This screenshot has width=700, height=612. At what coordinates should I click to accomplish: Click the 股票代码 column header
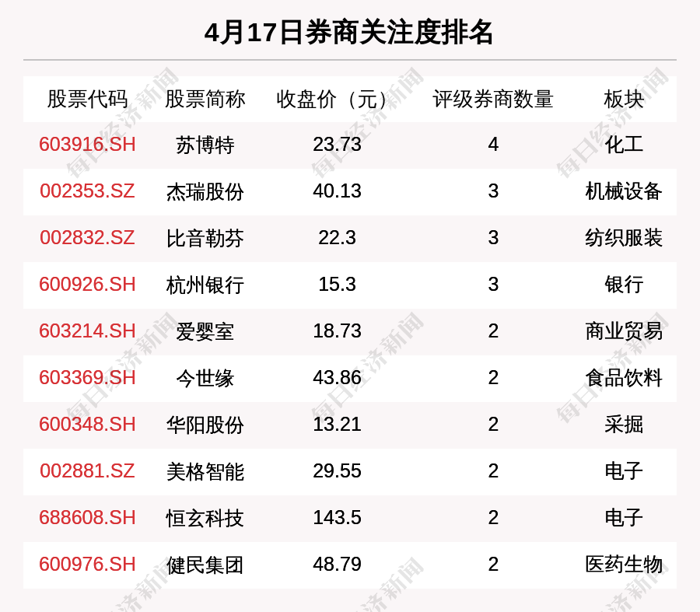[x=87, y=99]
